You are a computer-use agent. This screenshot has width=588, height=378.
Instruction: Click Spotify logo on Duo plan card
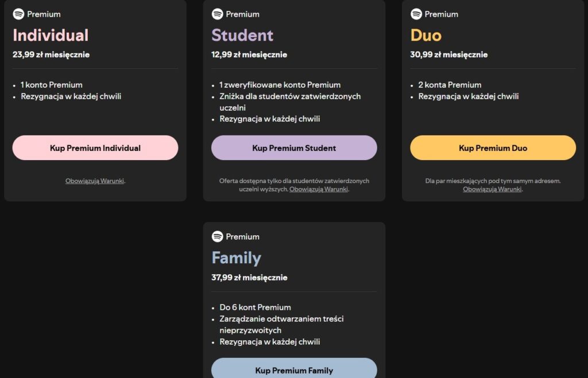point(416,14)
